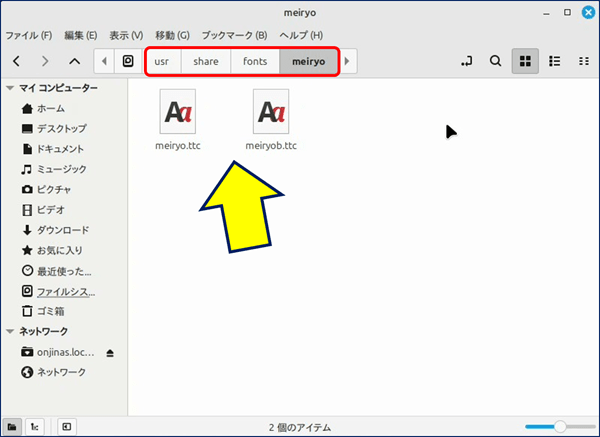
Task: Jump to filesystem root in path bar
Action: [128, 61]
